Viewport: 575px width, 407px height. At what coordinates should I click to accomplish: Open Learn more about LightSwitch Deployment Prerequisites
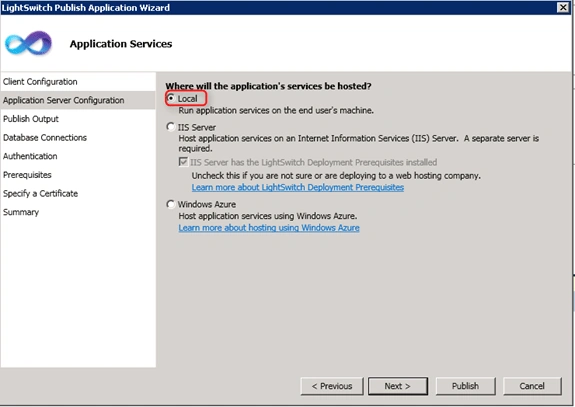pyautogui.click(x=298, y=187)
